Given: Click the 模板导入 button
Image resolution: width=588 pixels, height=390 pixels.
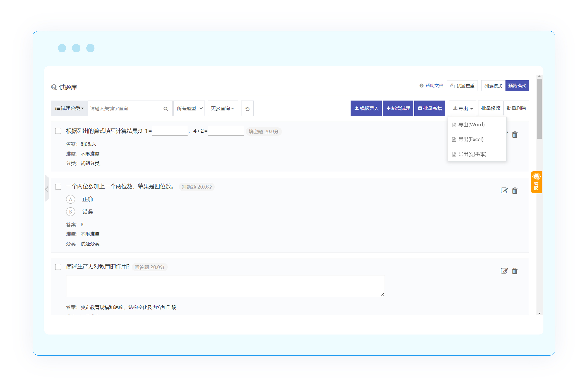Looking at the screenshot, I should [x=366, y=108].
